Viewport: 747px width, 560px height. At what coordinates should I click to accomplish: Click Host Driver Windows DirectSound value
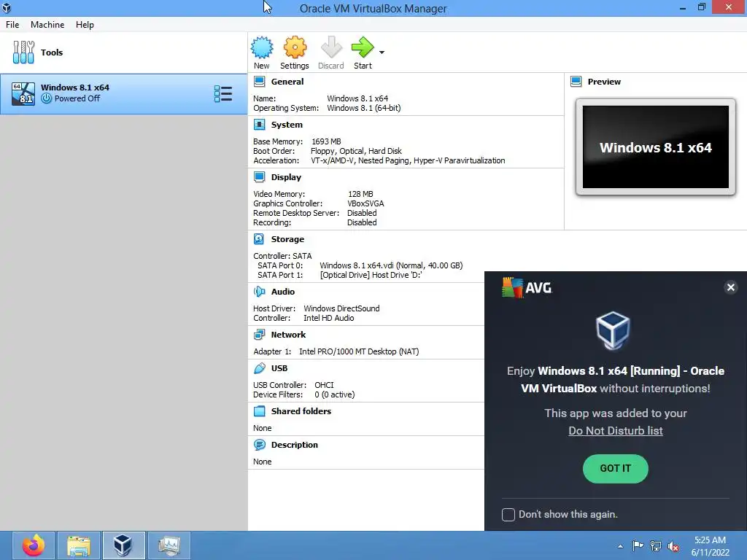click(341, 308)
